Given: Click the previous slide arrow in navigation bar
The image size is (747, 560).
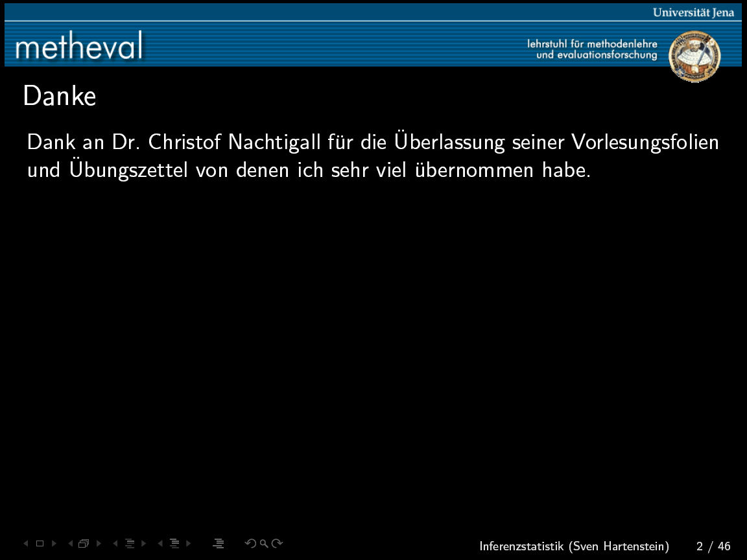Looking at the screenshot, I should pos(26,544).
